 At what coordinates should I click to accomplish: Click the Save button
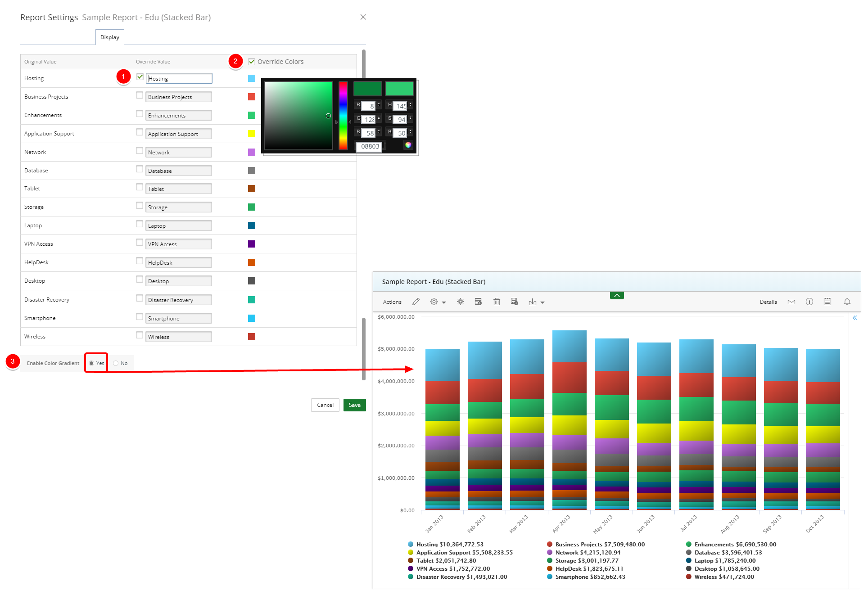click(354, 405)
